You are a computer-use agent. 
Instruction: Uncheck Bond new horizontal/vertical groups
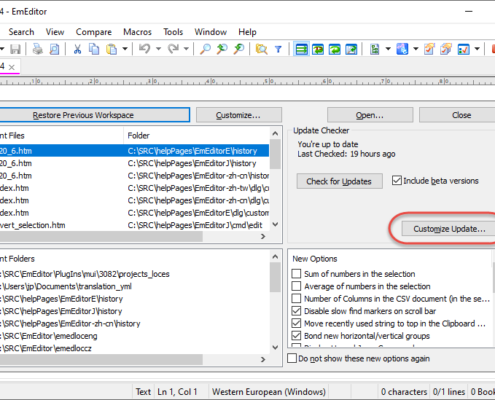[296, 335]
